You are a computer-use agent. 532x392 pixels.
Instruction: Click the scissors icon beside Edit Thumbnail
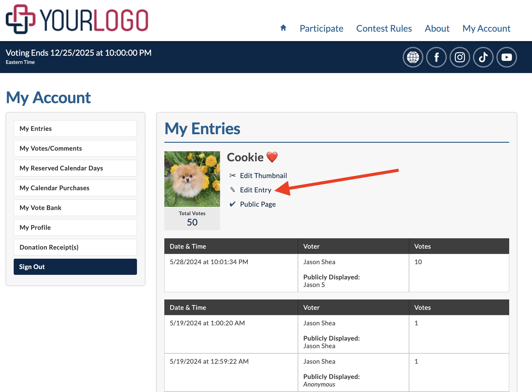(x=233, y=176)
